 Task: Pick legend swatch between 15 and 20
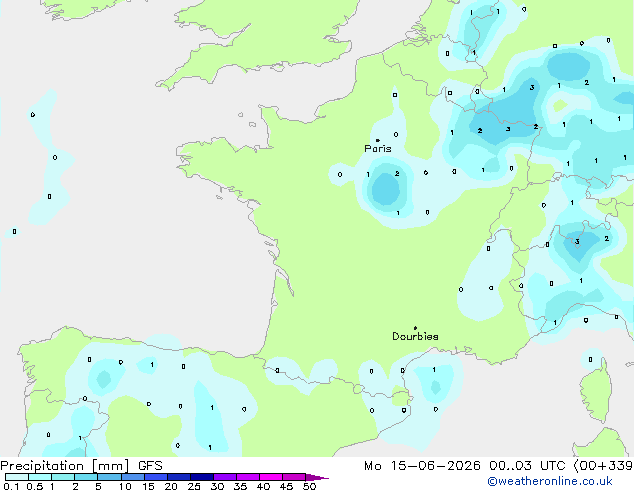coord(156,477)
